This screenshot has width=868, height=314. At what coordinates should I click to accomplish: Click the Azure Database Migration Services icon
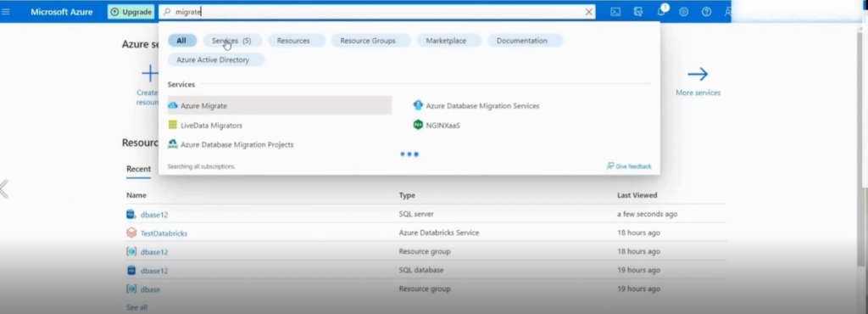418,105
